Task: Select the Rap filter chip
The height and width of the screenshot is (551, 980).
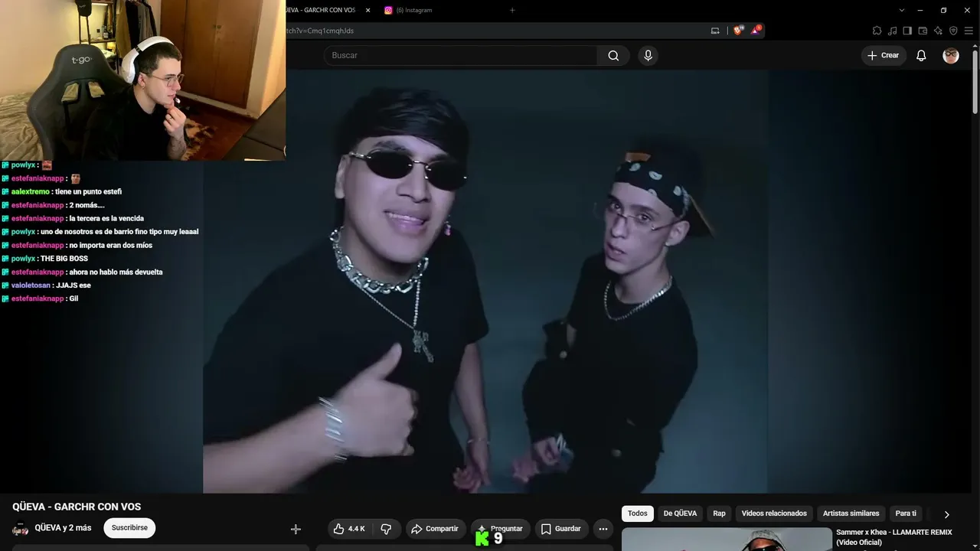Action: pos(719,514)
